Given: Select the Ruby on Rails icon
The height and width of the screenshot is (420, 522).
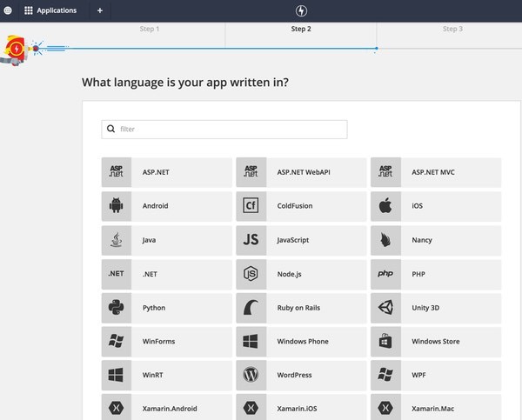Looking at the screenshot, I should click(x=251, y=308).
